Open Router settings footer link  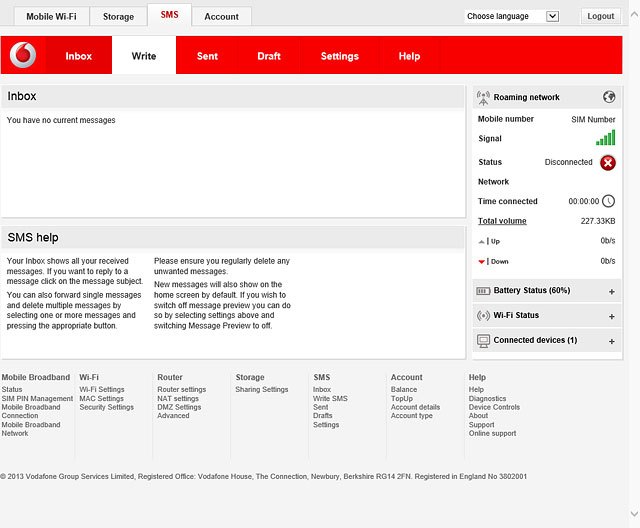pos(182,389)
